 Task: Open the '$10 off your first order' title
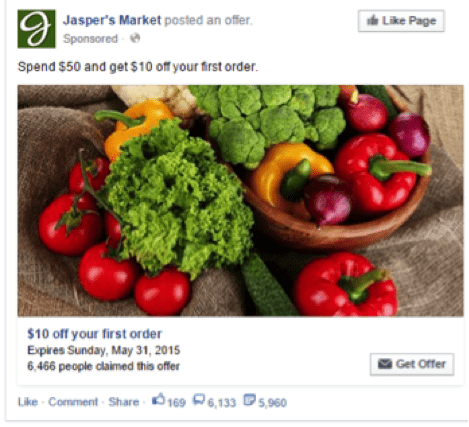tap(95, 334)
